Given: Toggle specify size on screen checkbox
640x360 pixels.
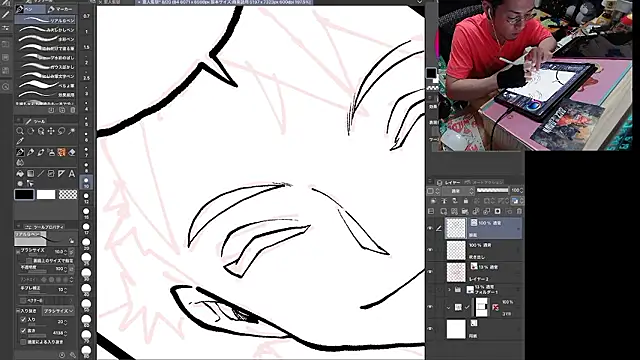Looking at the screenshot, I should 29,260.
